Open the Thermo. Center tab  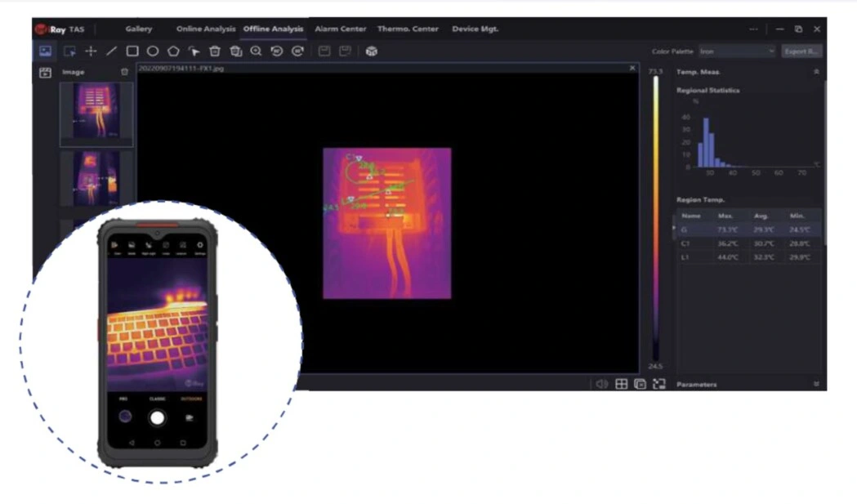(x=408, y=29)
